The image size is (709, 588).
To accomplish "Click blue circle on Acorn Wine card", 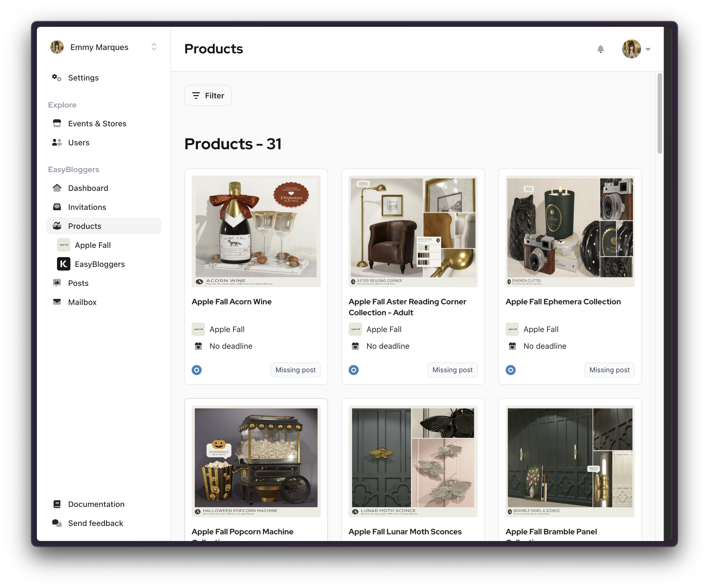I will click(x=197, y=370).
